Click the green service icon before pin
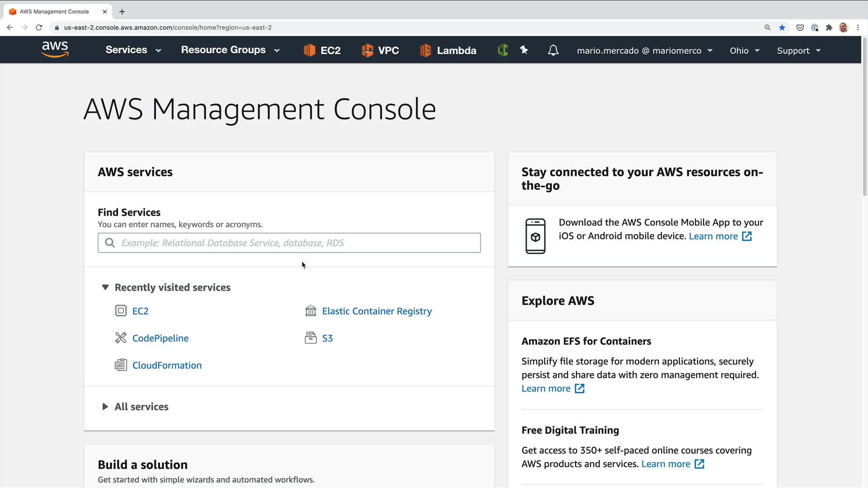Screen dimensions: 868x488 tap(503, 50)
